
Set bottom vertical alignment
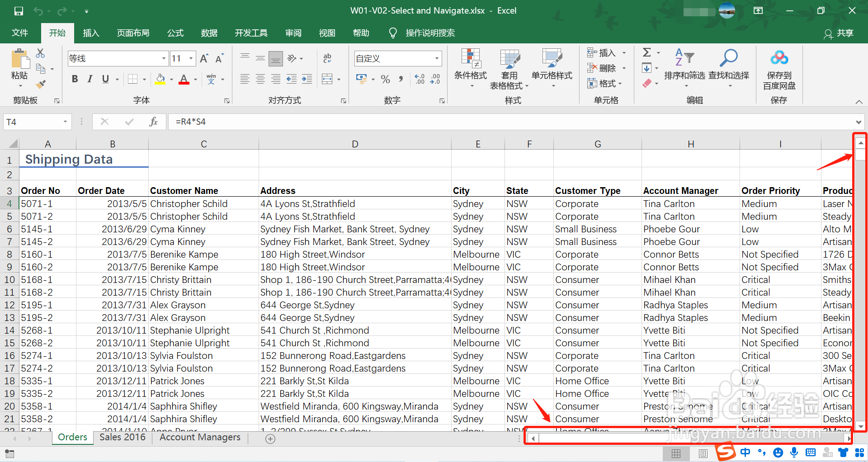pyautogui.click(x=276, y=58)
